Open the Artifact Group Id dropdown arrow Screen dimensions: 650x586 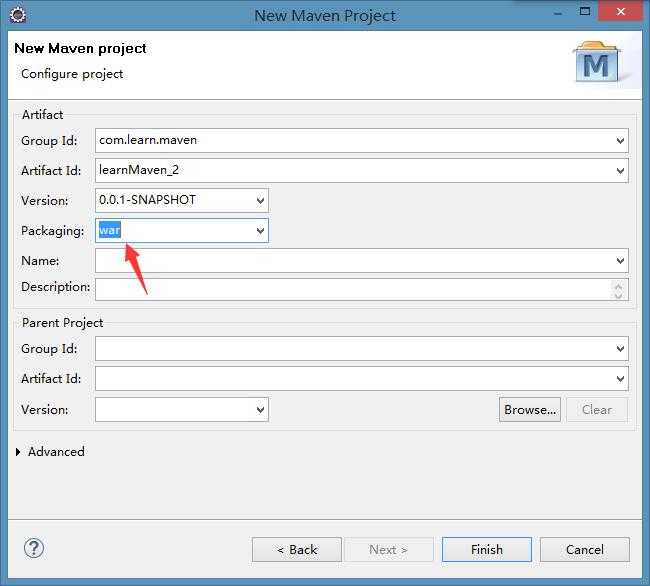tap(620, 141)
